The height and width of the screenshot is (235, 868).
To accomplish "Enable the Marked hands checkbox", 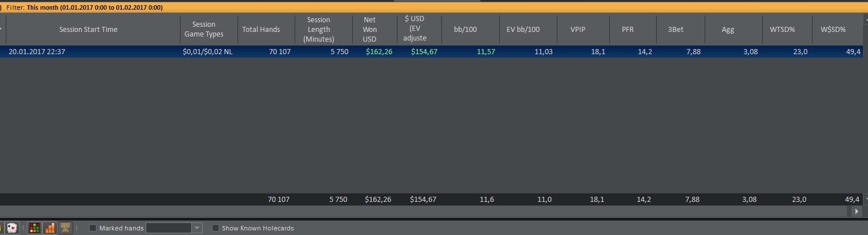I will click(93, 228).
